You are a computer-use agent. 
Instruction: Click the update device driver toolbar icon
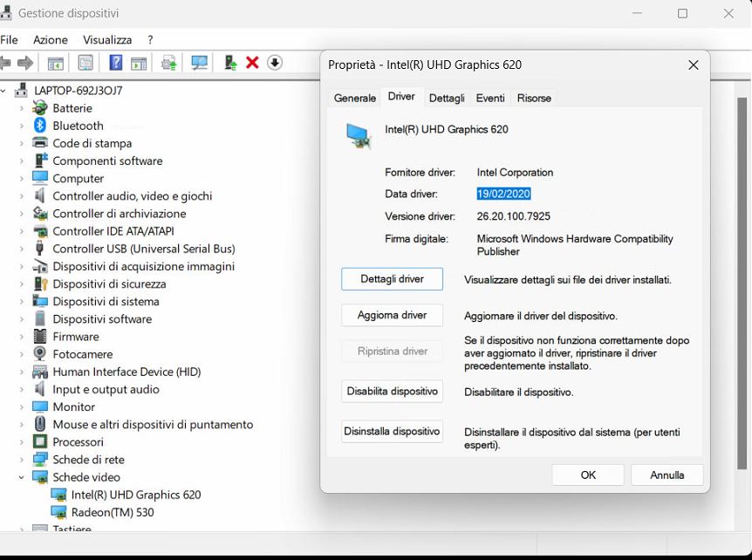pos(230,63)
